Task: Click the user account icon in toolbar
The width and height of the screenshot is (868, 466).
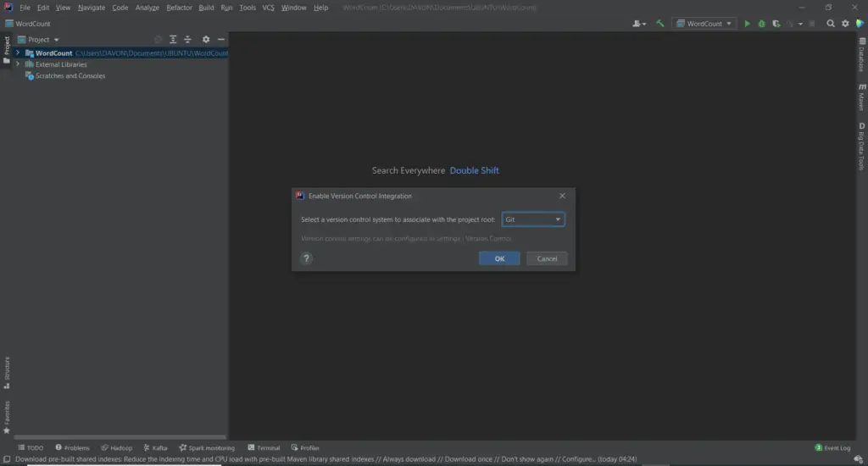Action: (639, 24)
